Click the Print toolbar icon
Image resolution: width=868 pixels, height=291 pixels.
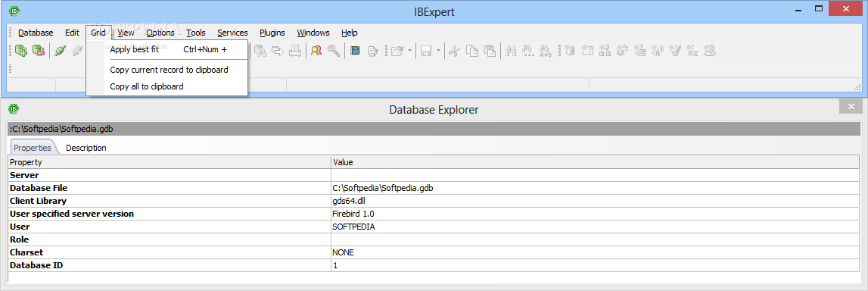click(296, 51)
